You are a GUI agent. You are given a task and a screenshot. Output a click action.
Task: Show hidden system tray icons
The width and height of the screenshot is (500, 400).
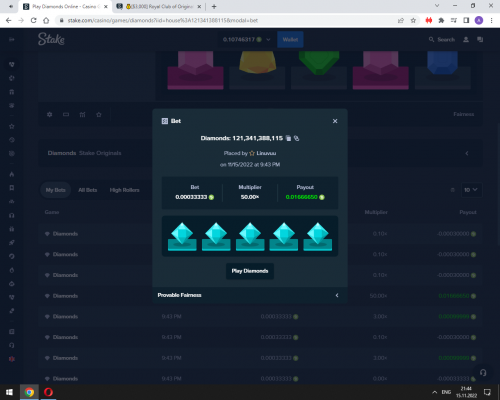click(434, 392)
